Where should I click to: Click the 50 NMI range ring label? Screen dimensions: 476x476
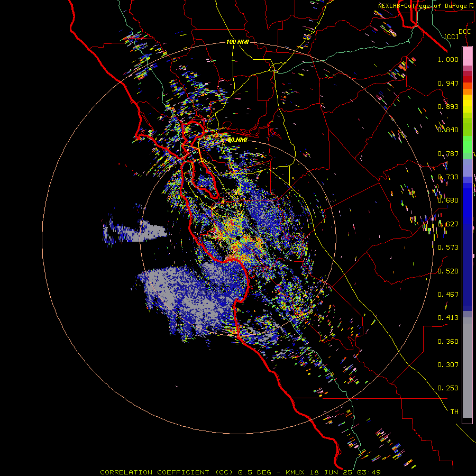pos(237,140)
